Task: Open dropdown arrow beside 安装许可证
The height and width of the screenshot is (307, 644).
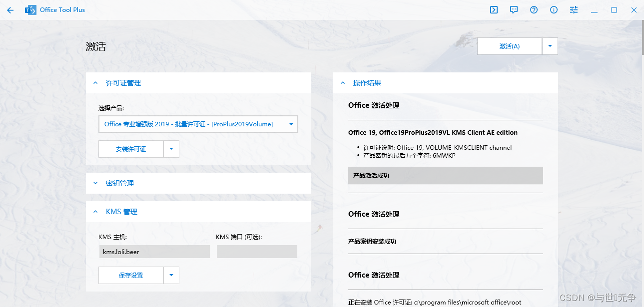Action: point(171,149)
